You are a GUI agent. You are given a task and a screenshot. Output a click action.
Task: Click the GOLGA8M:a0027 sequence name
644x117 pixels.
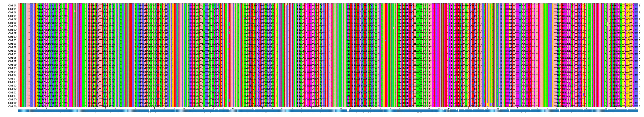point(12,55)
